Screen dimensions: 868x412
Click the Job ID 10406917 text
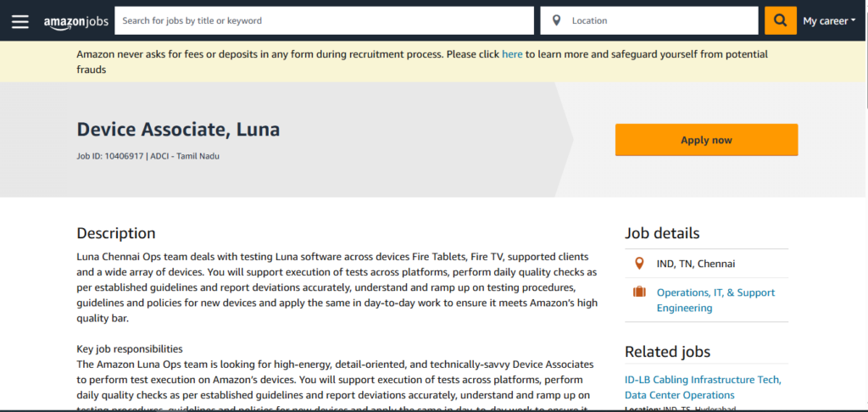pos(110,156)
